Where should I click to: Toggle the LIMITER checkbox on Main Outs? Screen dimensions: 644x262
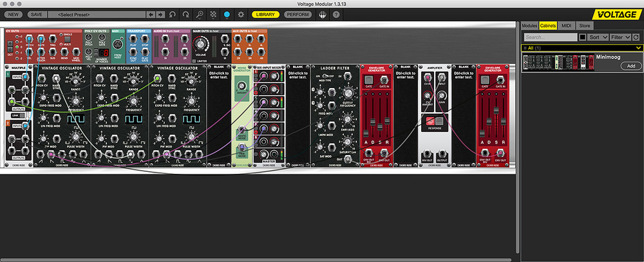point(195,62)
